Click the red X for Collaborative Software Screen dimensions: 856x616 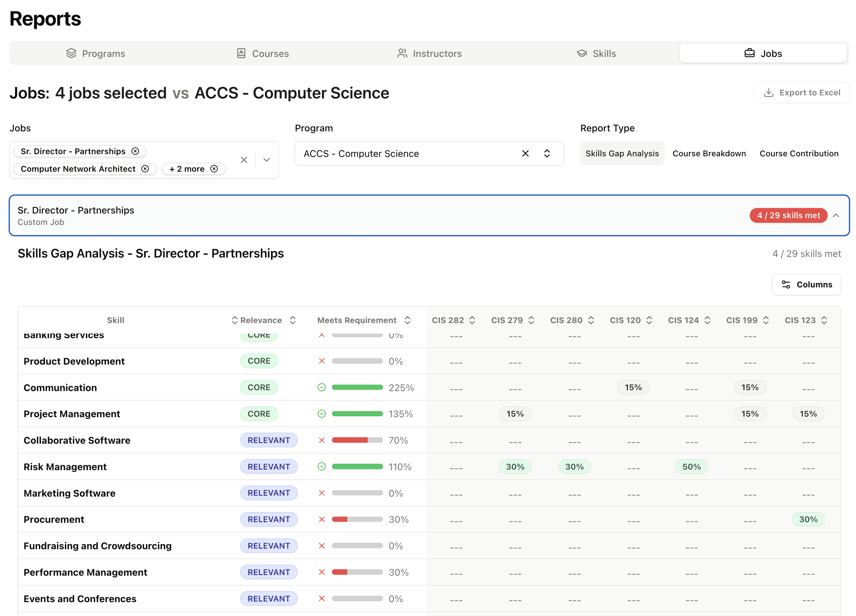pyautogui.click(x=321, y=440)
